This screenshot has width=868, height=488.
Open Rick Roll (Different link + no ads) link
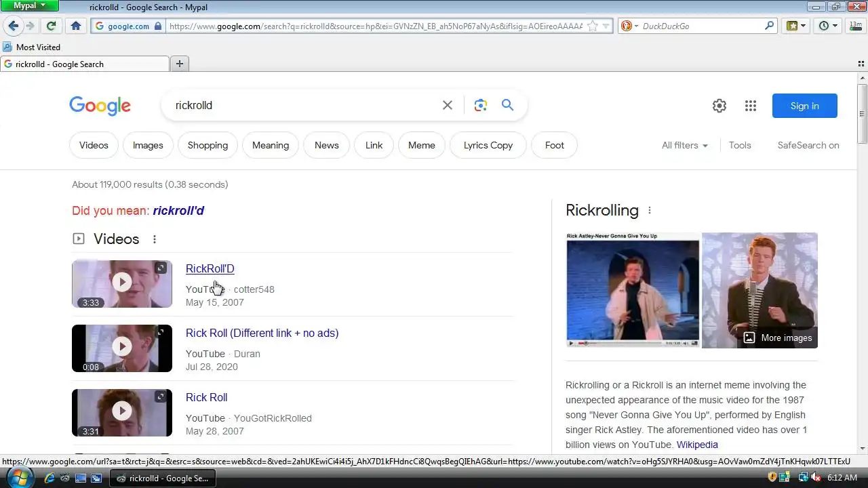(x=262, y=333)
